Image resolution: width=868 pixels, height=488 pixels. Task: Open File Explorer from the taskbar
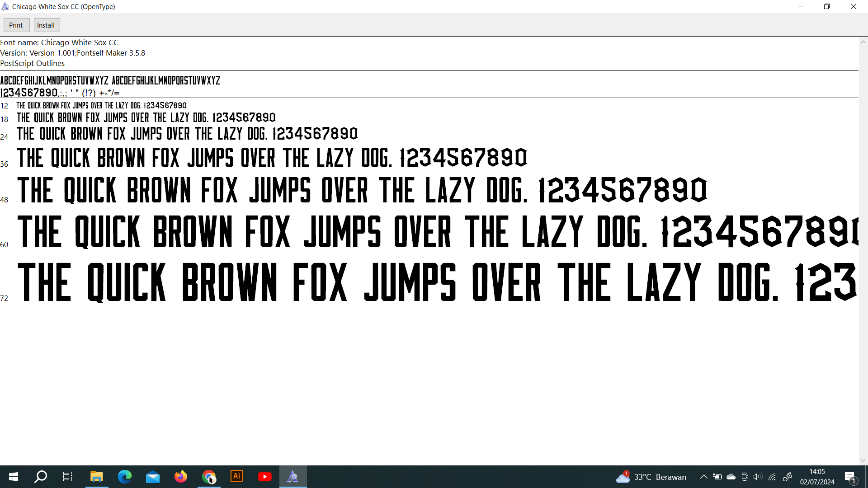tap(97, 477)
